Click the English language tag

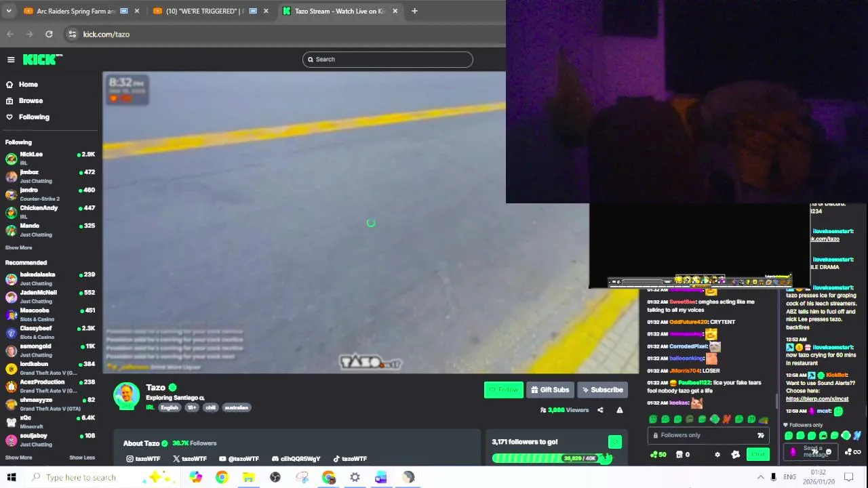(x=170, y=407)
